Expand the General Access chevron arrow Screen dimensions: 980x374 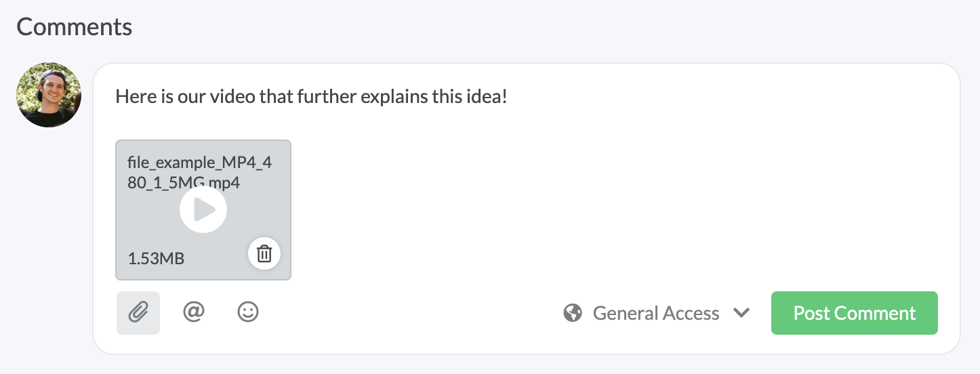tap(741, 313)
